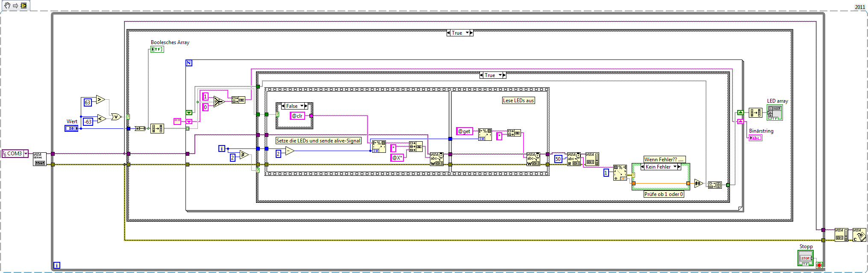The height and width of the screenshot is (273, 868).
Task: Go to the next case of outer True structure
Action: pyautogui.click(x=471, y=33)
